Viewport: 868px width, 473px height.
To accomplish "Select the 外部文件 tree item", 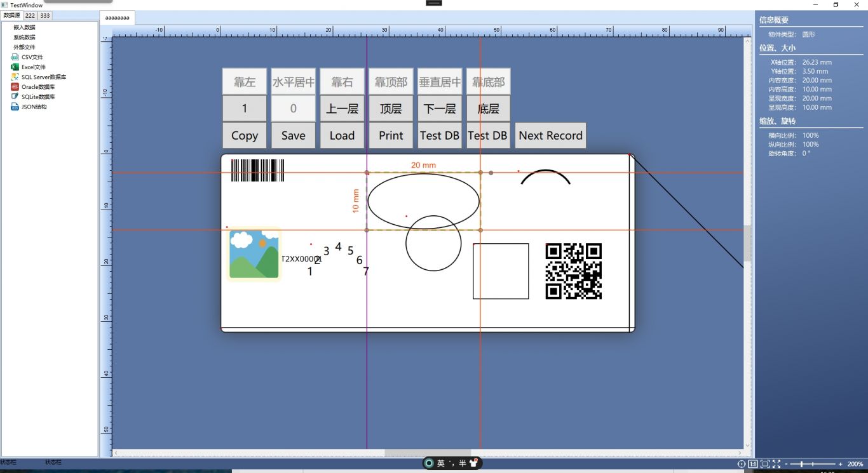I will (x=24, y=47).
